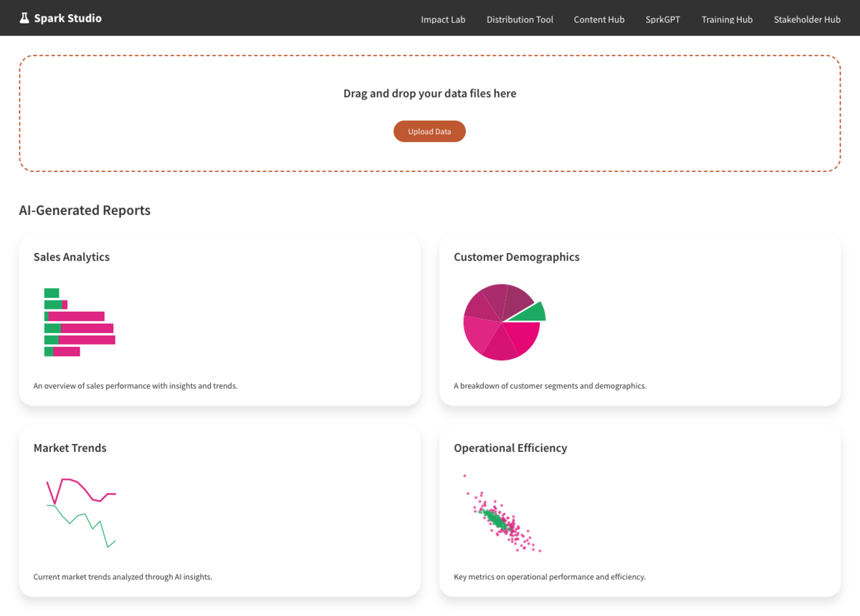Select the Customer Demographics report title

click(x=516, y=257)
